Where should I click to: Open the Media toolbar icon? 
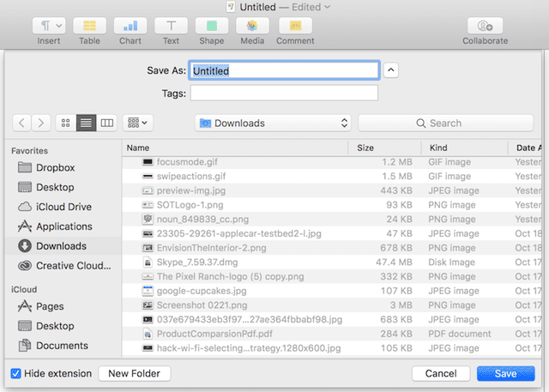[x=252, y=26]
